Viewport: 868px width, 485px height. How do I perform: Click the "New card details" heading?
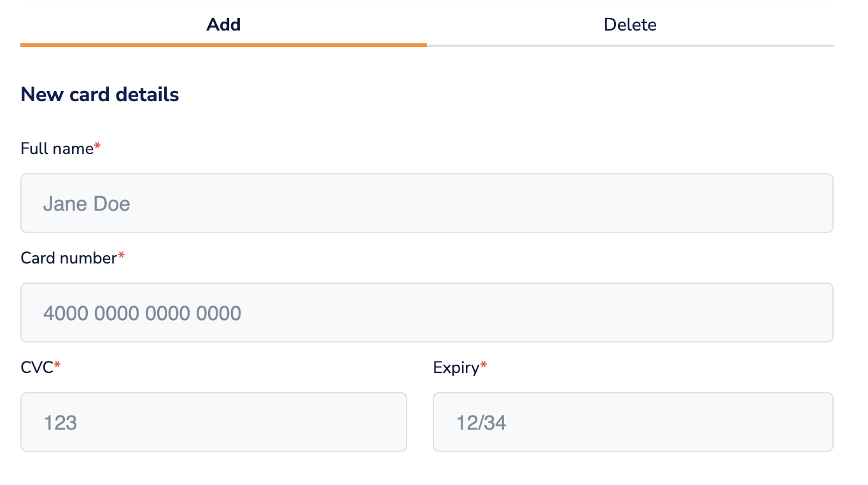pos(100,95)
